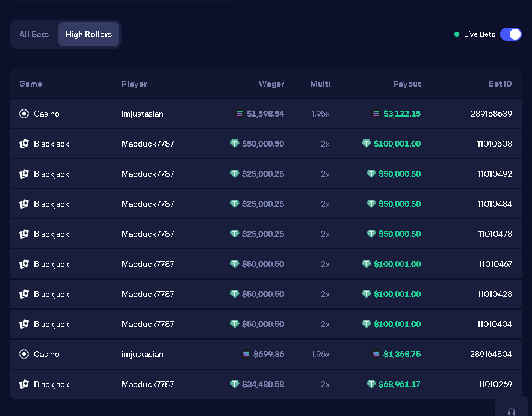The image size is (532, 416).
Task: Click the Blackjack cards icon for bet 11010508
Action: (x=24, y=144)
